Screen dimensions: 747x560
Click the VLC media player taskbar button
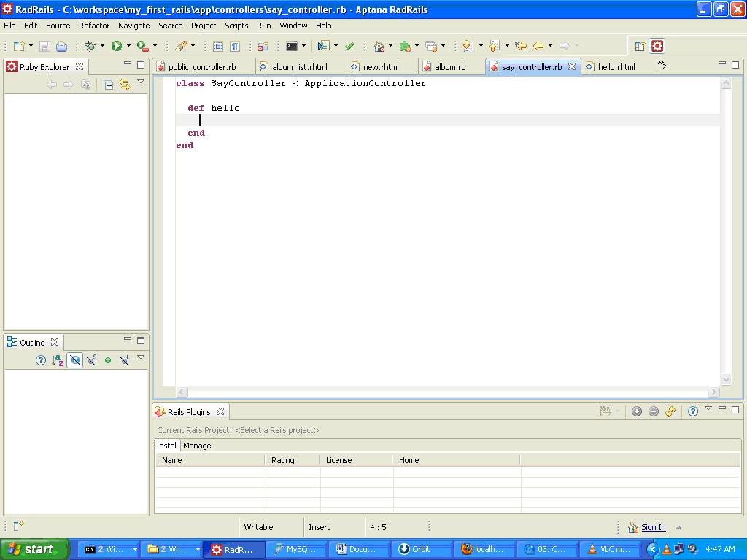pos(609,549)
